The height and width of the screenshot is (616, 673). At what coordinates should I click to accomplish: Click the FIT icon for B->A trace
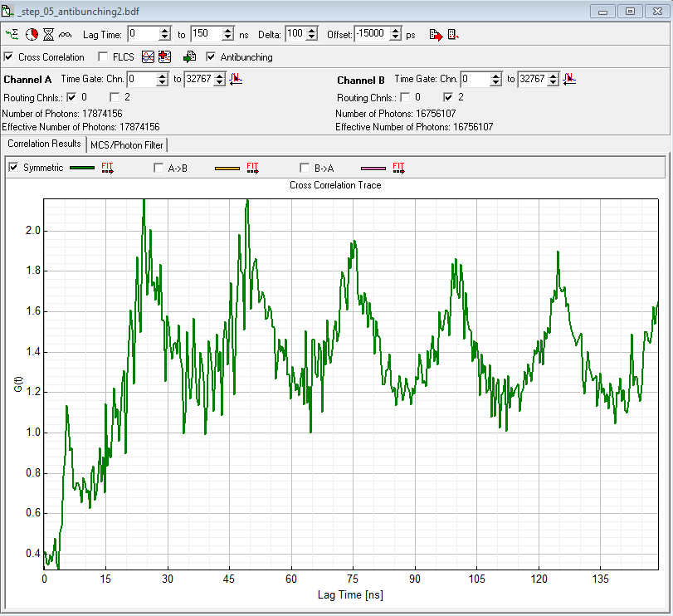coord(399,168)
